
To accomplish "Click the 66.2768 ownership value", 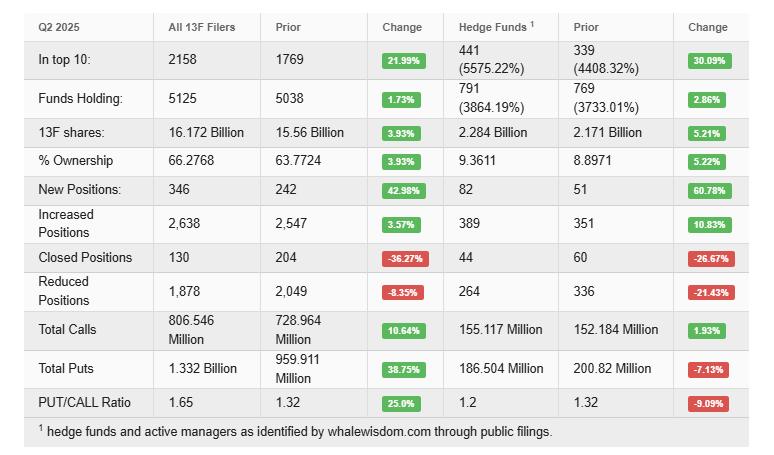I will coord(191,161).
